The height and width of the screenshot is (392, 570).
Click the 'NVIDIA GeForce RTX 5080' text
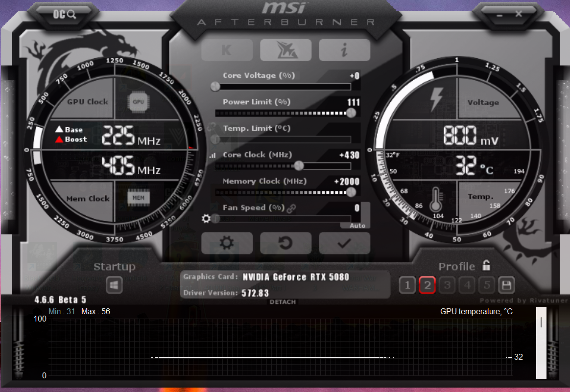tap(296, 277)
